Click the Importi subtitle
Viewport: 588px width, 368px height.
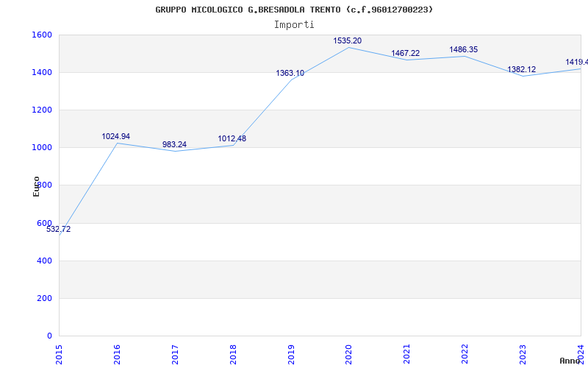point(294,25)
